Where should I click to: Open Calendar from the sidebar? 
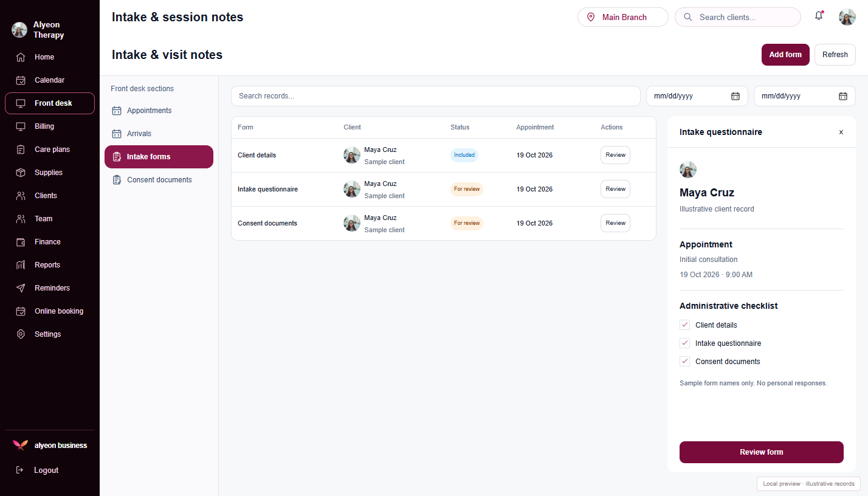[50, 80]
